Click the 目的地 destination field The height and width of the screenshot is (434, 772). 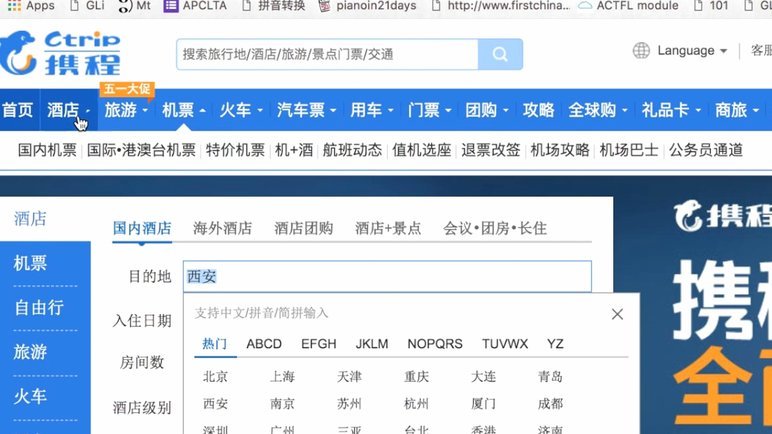(x=387, y=276)
